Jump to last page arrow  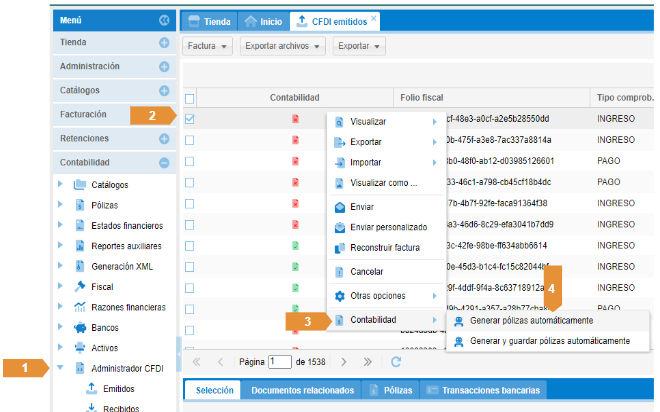tap(368, 361)
